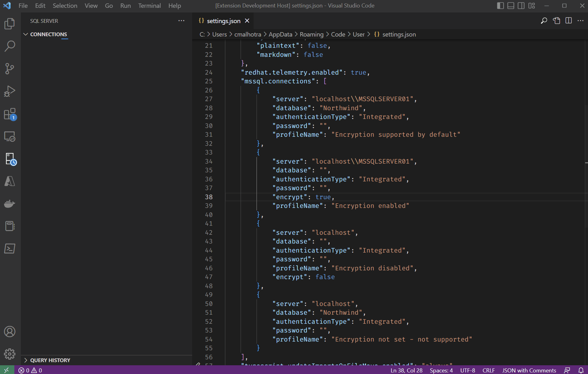The height and width of the screenshot is (374, 588).
Task: Open SQL Server panel More Actions
Action: click(181, 21)
